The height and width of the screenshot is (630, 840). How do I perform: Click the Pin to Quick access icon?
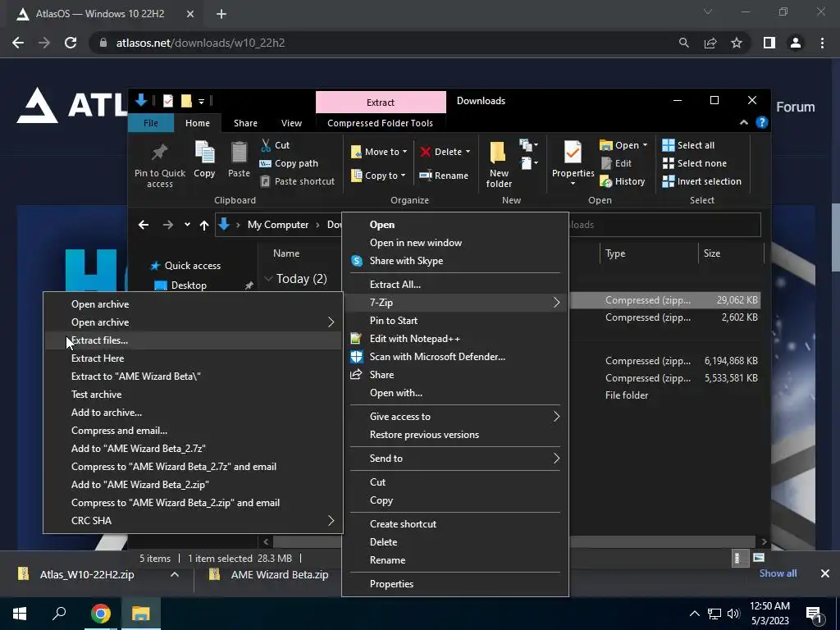tap(160, 153)
